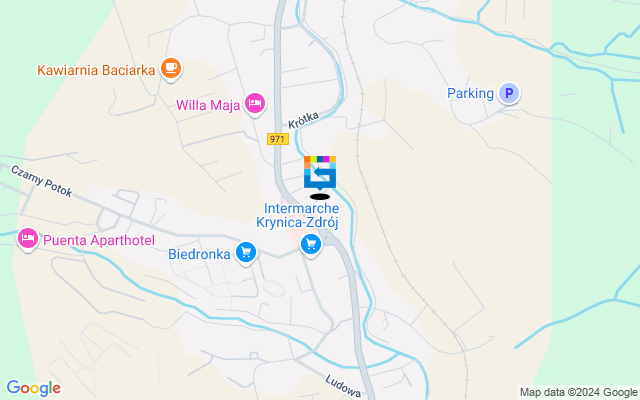Click the black shadow under location marker

[x=320, y=197]
